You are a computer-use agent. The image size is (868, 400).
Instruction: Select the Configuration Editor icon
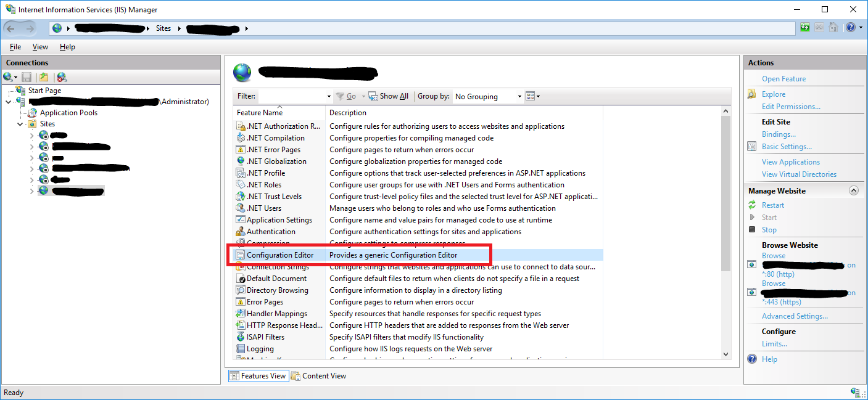pyautogui.click(x=241, y=255)
